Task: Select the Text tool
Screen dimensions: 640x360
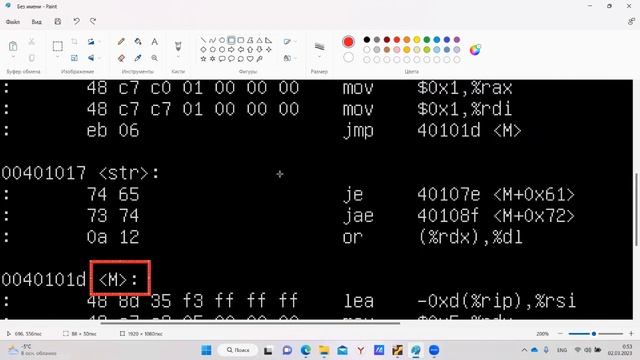Action: [x=154, y=42]
